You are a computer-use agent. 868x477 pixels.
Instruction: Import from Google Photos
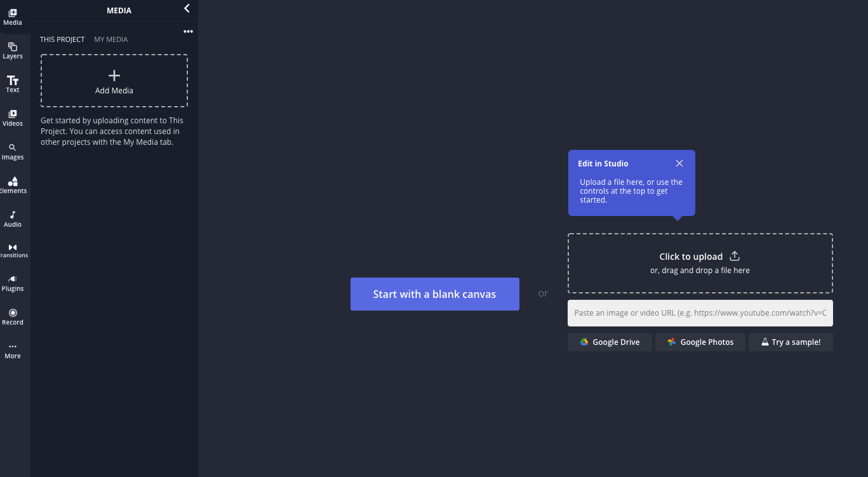pos(700,342)
